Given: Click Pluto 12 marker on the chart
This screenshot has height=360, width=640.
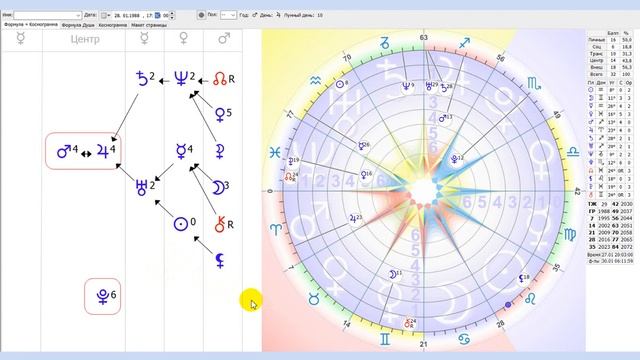Looking at the screenshot, I should (x=457, y=159).
